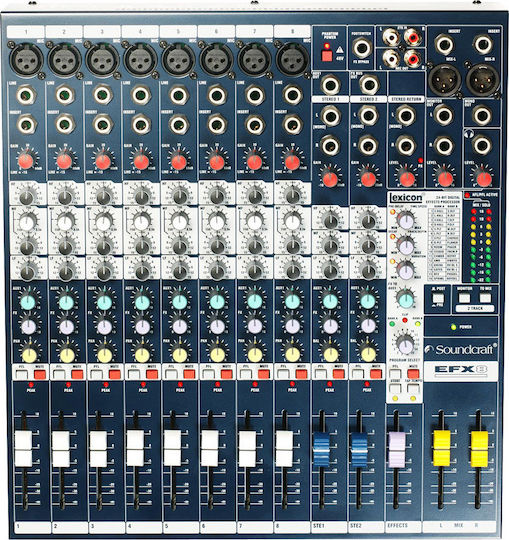
Task: Select the channel 2 LINE input jack
Action: 64,95
